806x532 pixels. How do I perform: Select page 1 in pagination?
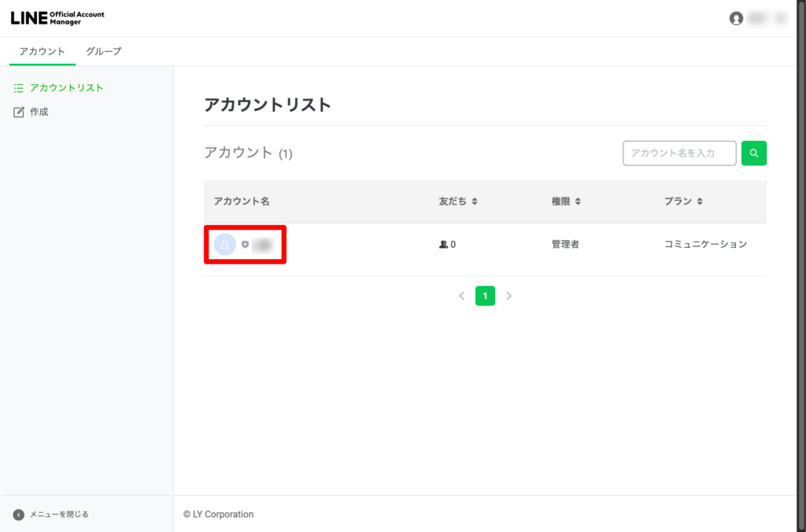click(485, 296)
